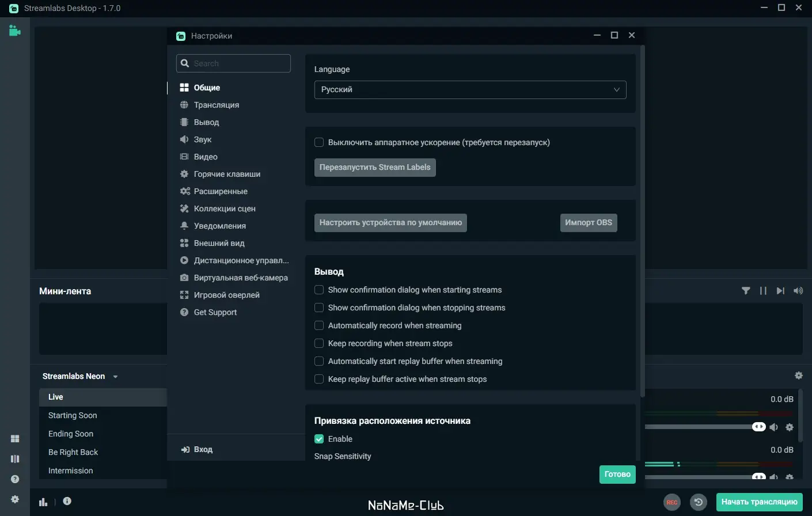Tick Выключить аппаратное ускорение checkbox
812x516 pixels.
319,142
